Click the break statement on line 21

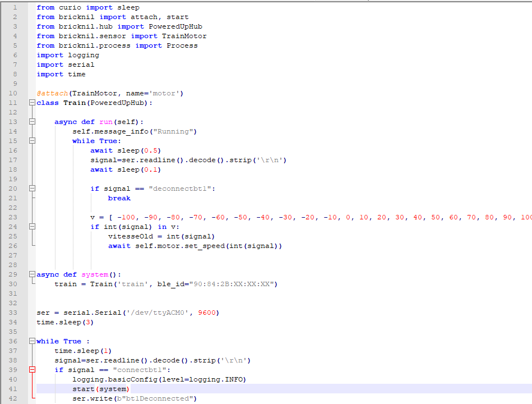(x=119, y=198)
